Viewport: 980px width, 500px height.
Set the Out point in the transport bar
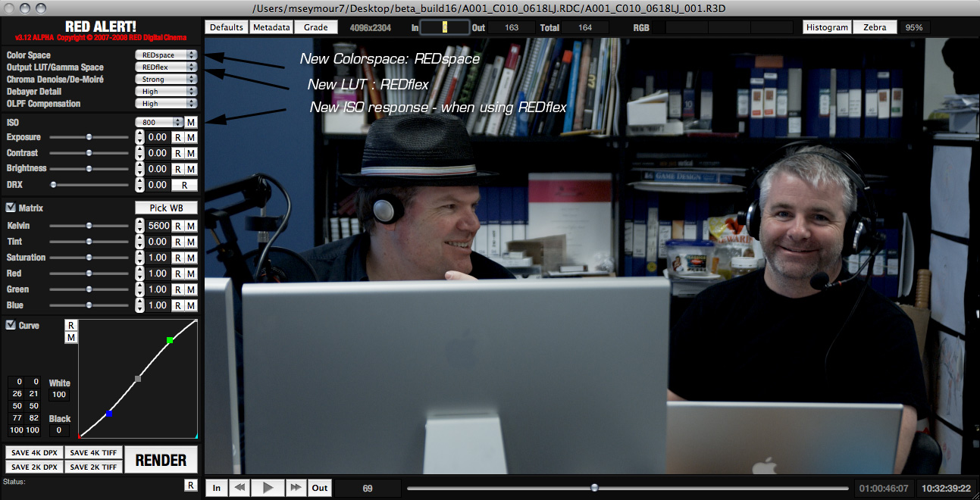[320, 488]
